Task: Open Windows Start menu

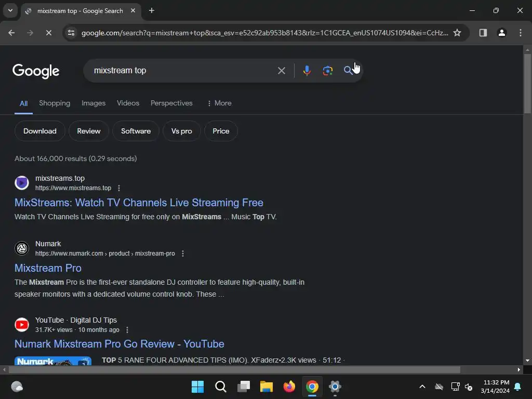Action: (197, 387)
